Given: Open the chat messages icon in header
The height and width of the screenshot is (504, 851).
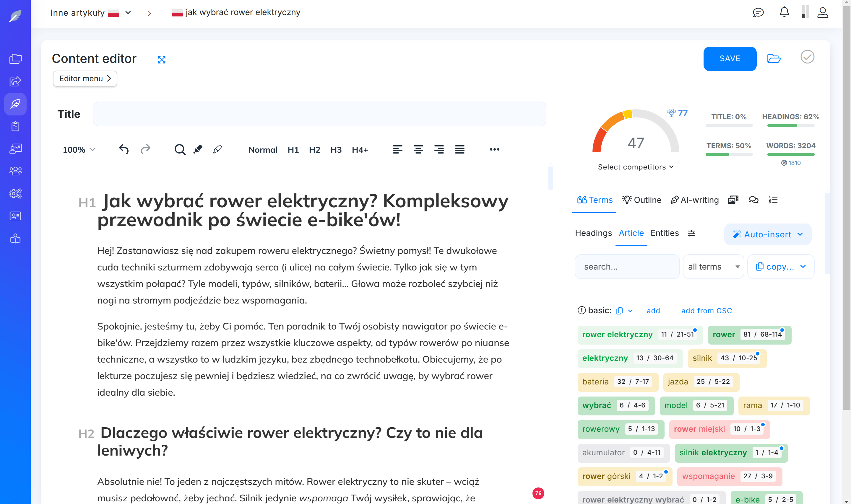Looking at the screenshot, I should (x=758, y=13).
